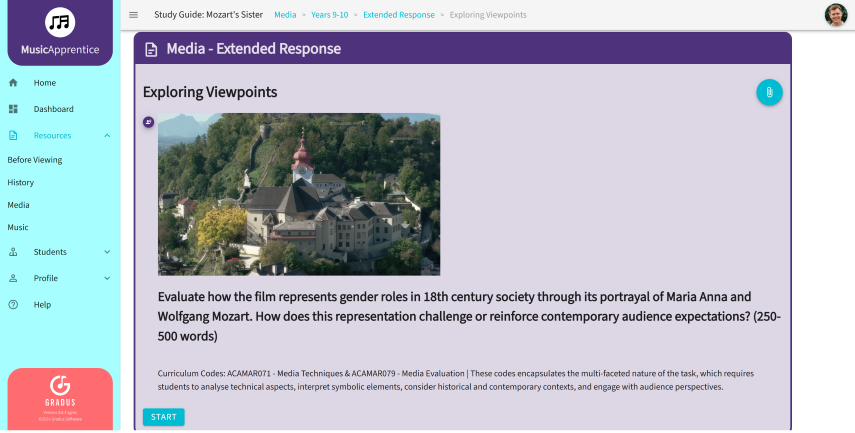
Task: Click the gender roles essay question text
Action: click(469, 316)
